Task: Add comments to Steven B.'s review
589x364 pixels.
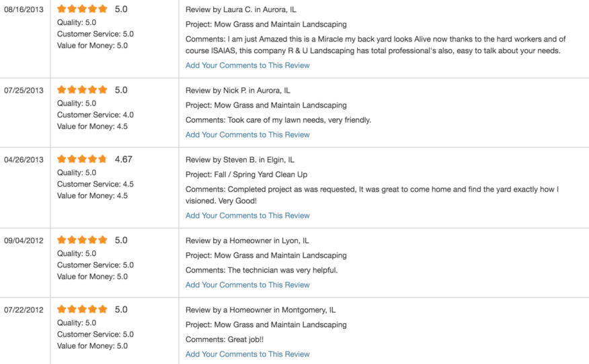Action: [x=247, y=216]
